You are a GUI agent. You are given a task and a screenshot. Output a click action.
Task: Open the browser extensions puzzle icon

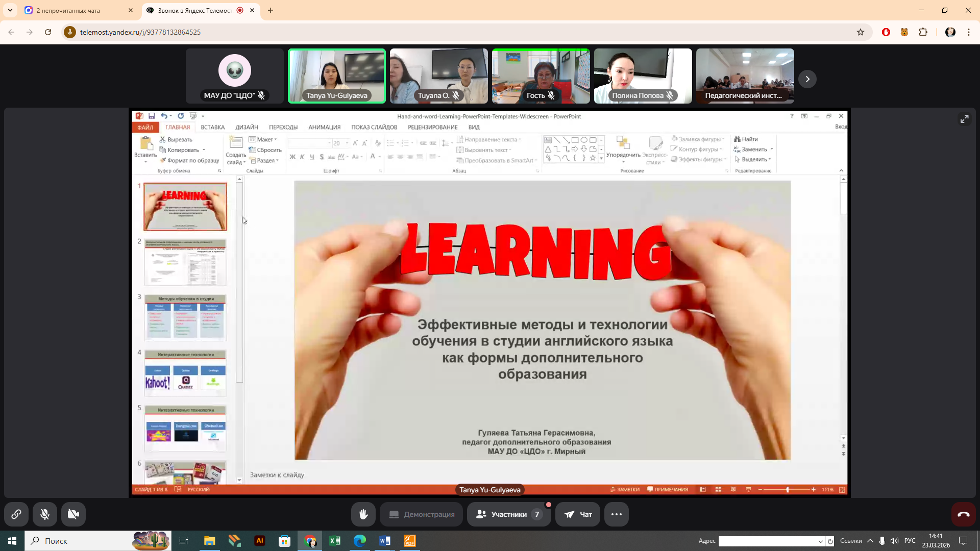coord(923,32)
